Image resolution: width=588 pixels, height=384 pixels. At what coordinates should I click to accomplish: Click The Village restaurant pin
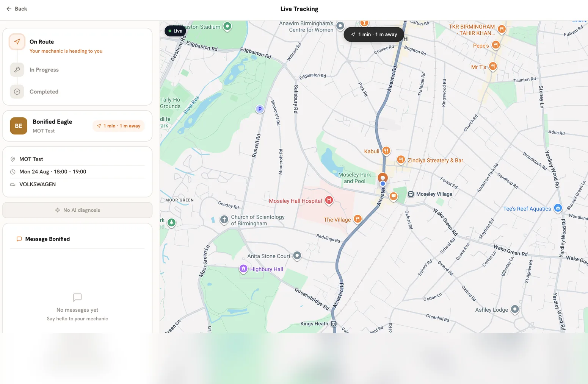[358, 219]
